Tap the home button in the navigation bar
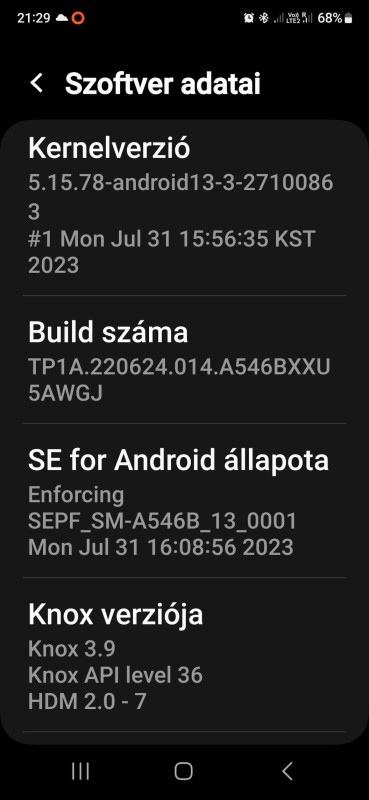 [x=184, y=771]
